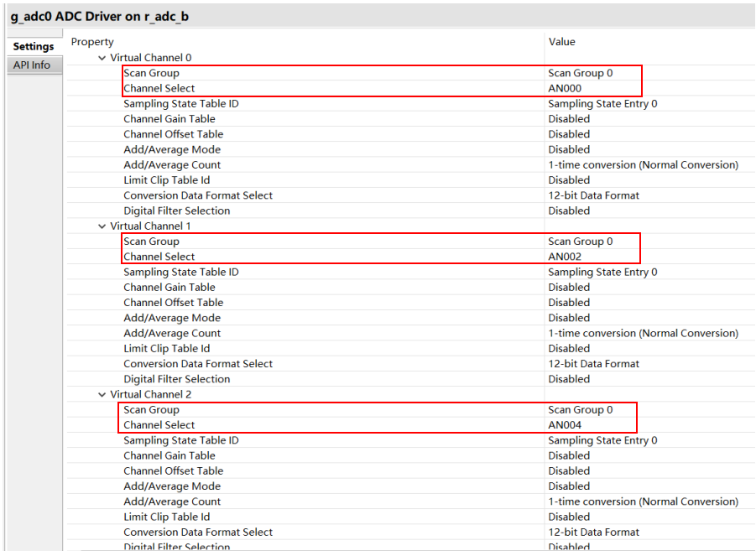Select Channel Gain Table under Virtual Channel 2

click(169, 455)
